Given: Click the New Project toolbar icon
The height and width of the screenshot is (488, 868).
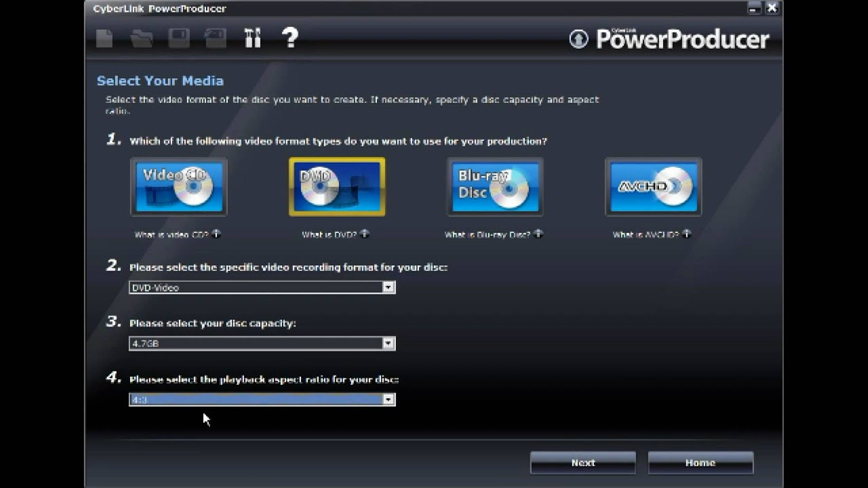Looking at the screenshot, I should tap(104, 39).
